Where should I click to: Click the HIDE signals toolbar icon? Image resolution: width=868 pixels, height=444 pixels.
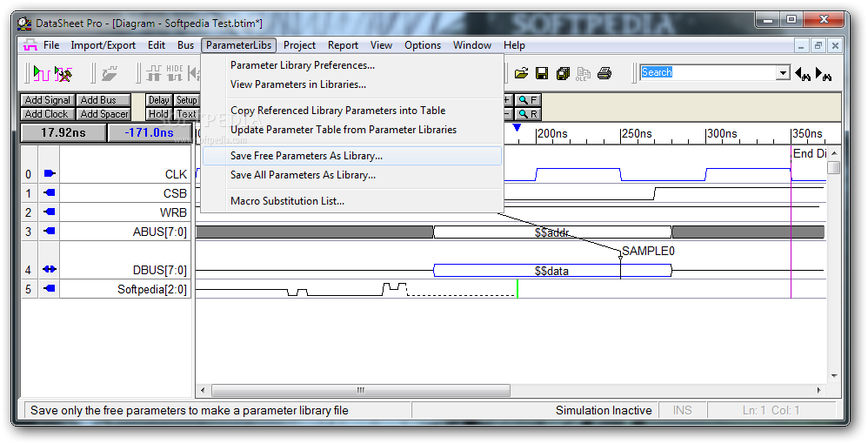point(174,73)
